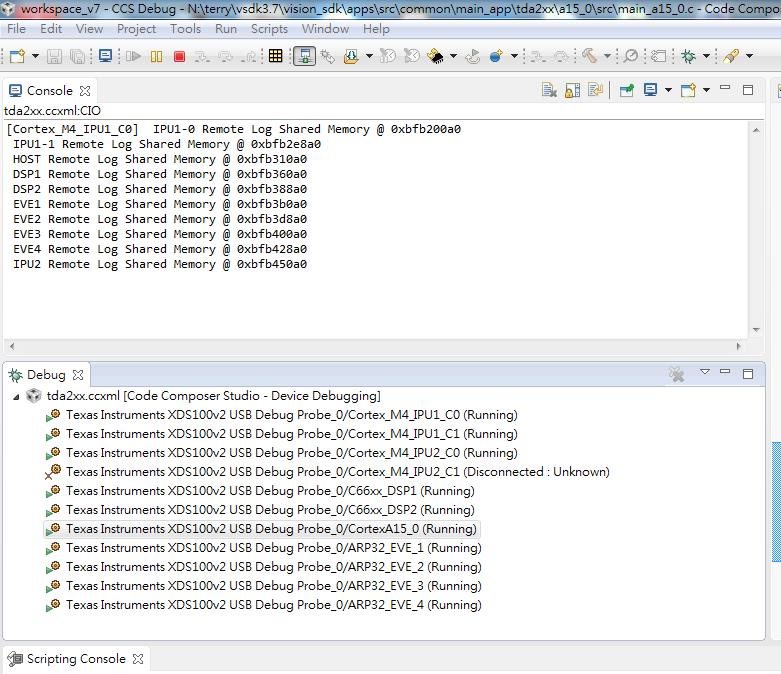Image resolution: width=781 pixels, height=674 pixels.
Task: Click Display Selected Console icon
Action: 650,90
